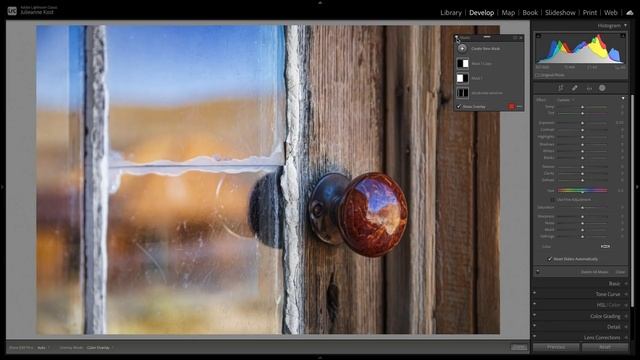Image resolution: width=640 pixels, height=360 pixels.
Task: Toggle HSL panel on/off switch
Action: click(535, 304)
